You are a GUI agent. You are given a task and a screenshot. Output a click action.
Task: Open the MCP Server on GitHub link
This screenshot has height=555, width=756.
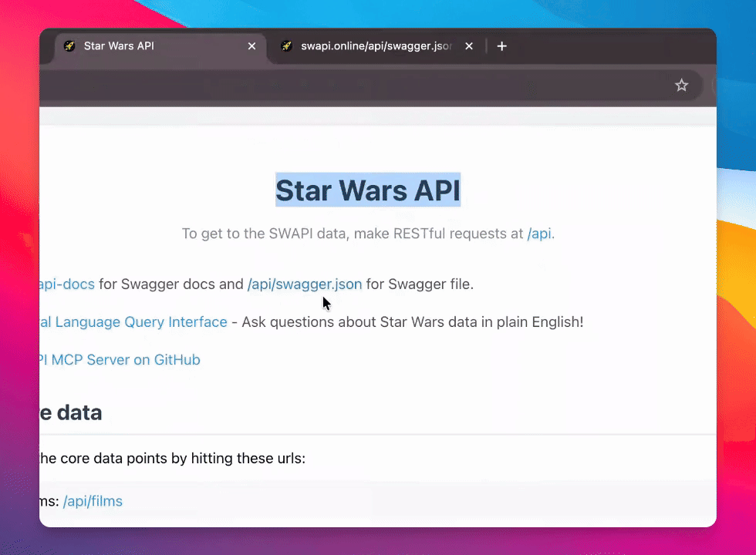(x=120, y=360)
